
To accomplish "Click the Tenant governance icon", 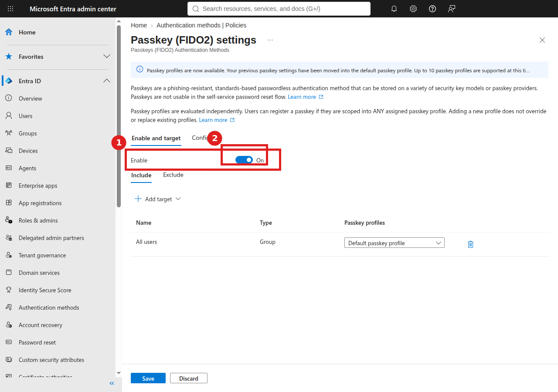I will pyautogui.click(x=9, y=255).
